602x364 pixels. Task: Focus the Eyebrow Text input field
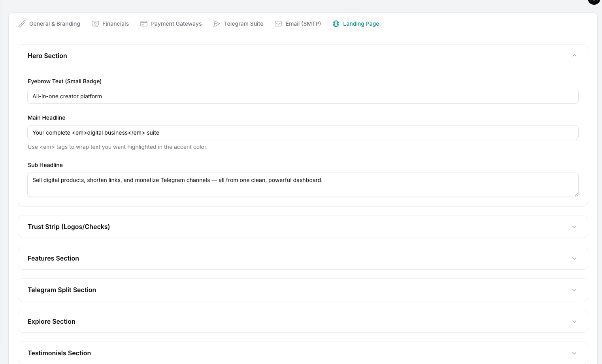pos(303,96)
